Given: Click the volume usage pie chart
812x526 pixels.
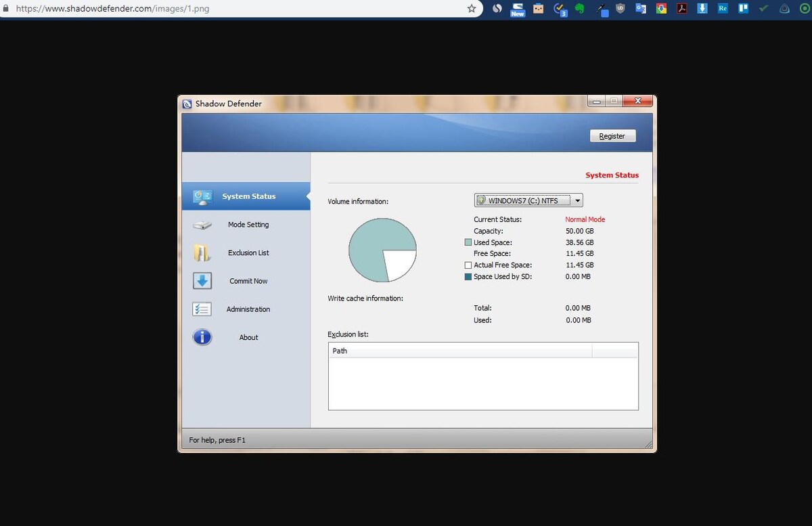Looking at the screenshot, I should click(x=382, y=250).
